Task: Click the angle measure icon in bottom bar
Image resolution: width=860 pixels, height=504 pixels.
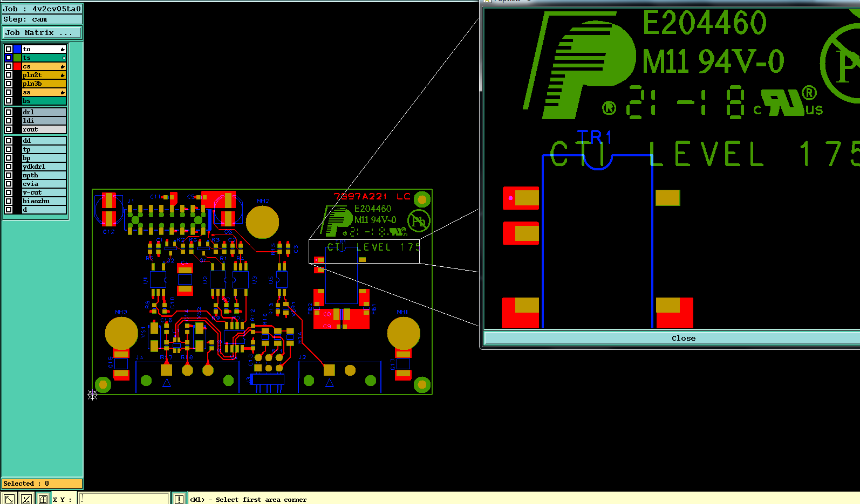Action: (x=26, y=499)
